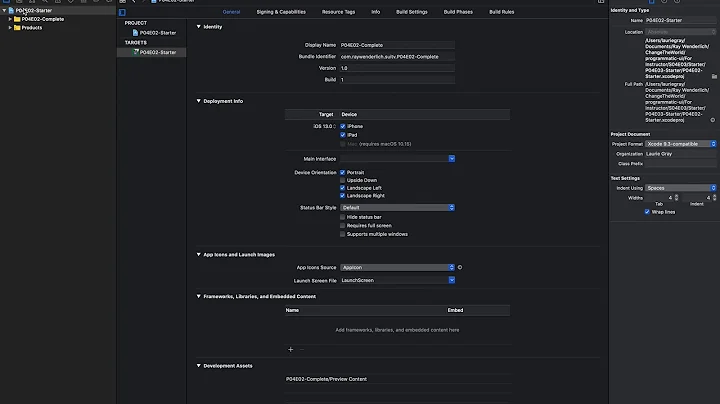Uncheck the iPad device checkbox

click(x=343, y=135)
